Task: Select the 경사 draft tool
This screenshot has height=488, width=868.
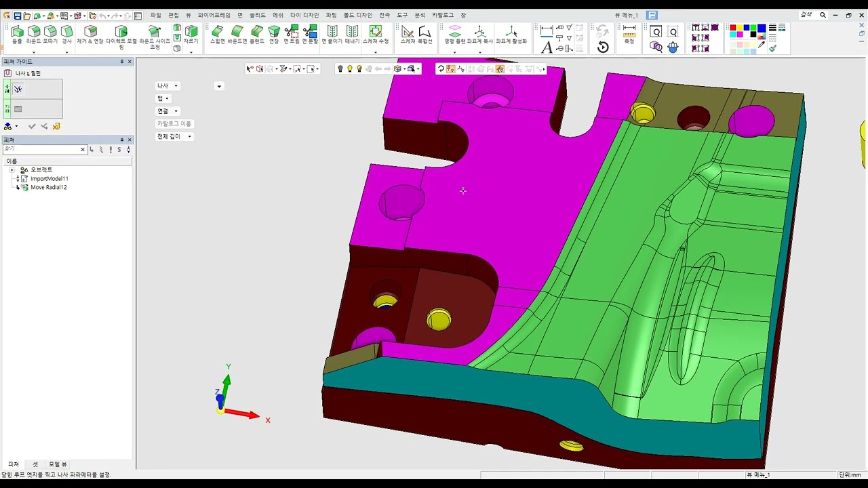Action: click(x=66, y=35)
